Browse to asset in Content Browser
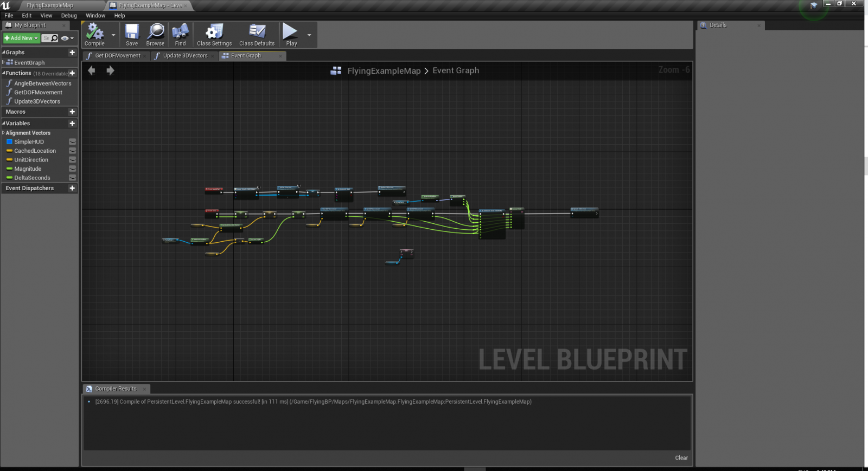The image size is (868, 471). coord(155,35)
